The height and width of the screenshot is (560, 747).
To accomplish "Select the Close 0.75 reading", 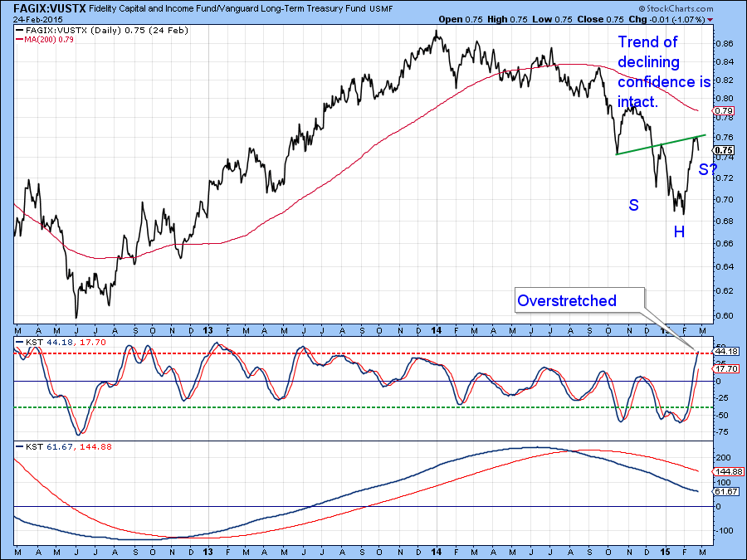I will tap(600, 20).
